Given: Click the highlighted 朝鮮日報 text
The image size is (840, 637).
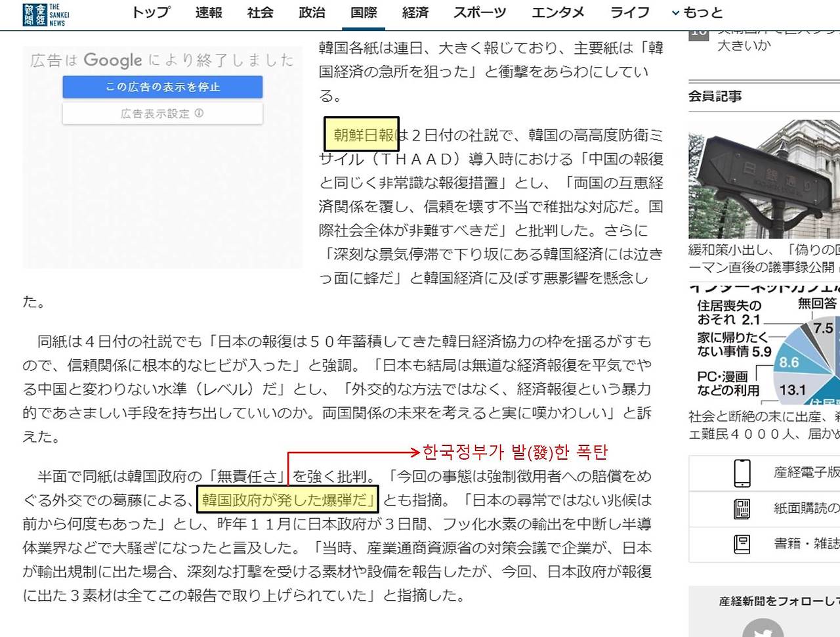Looking at the screenshot, I should 363,135.
